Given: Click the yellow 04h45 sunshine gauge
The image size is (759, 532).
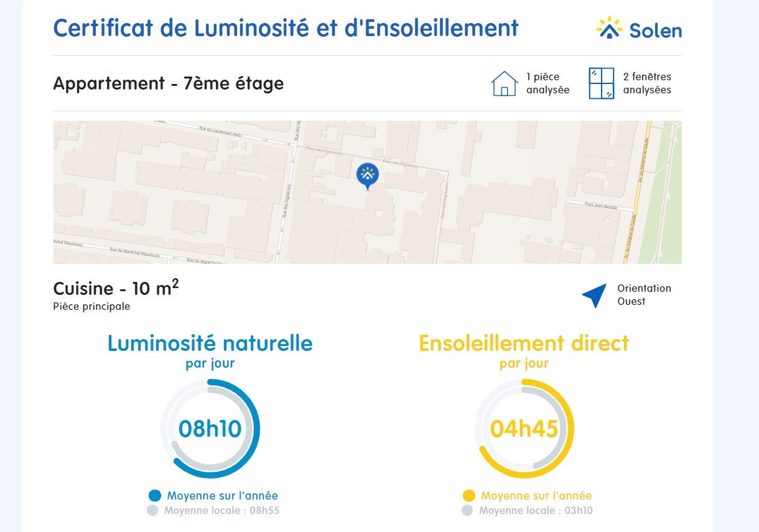Looking at the screenshot, I should 524,429.
